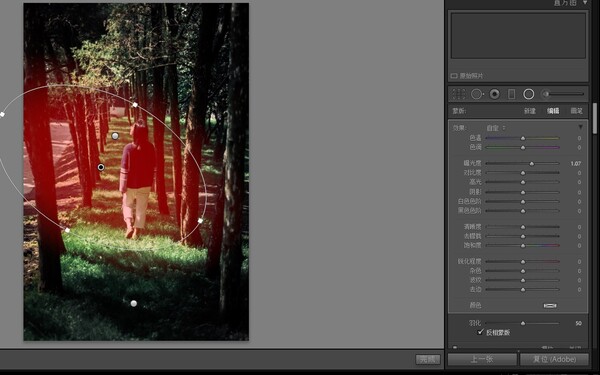The image size is (600, 375).
Task: Select the Graduated Filter tool
Action: pyautogui.click(x=512, y=94)
